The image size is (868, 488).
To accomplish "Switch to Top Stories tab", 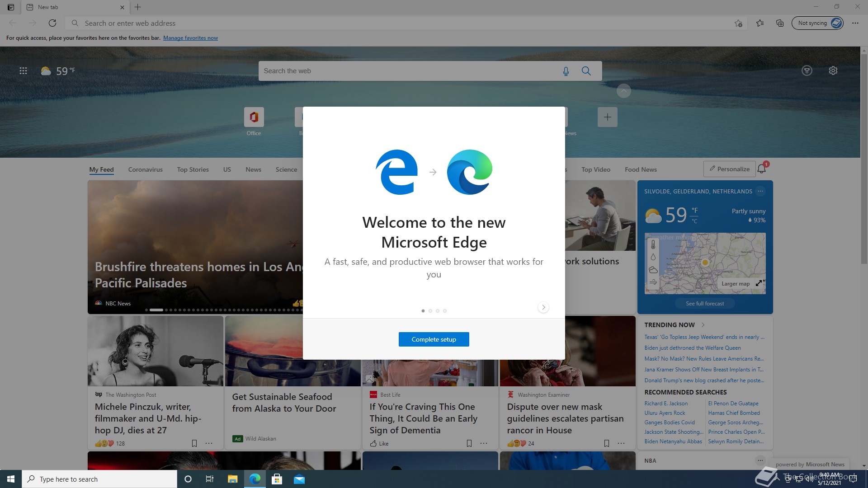I will 193,170.
